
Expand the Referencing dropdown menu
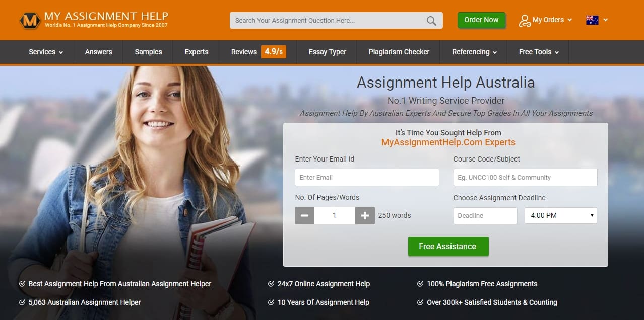[x=474, y=52]
